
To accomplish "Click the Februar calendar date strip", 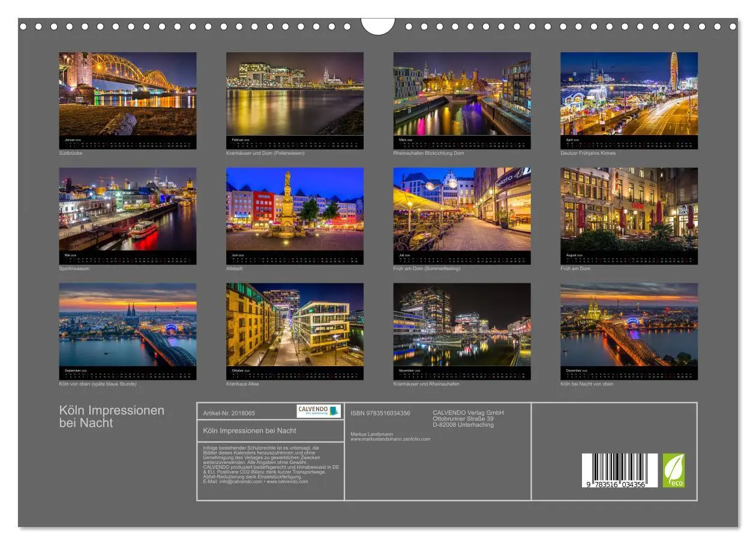I will [x=295, y=142].
